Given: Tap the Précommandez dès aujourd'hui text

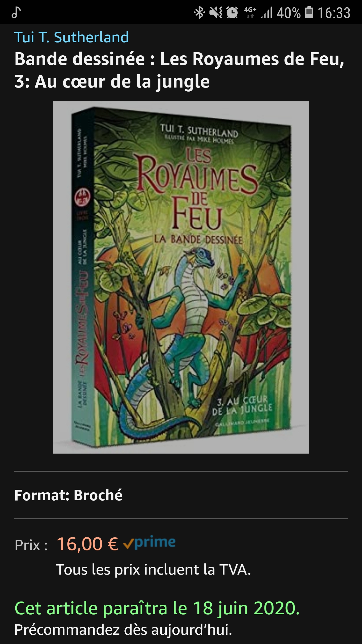Looking at the screenshot, I should coord(123,630).
